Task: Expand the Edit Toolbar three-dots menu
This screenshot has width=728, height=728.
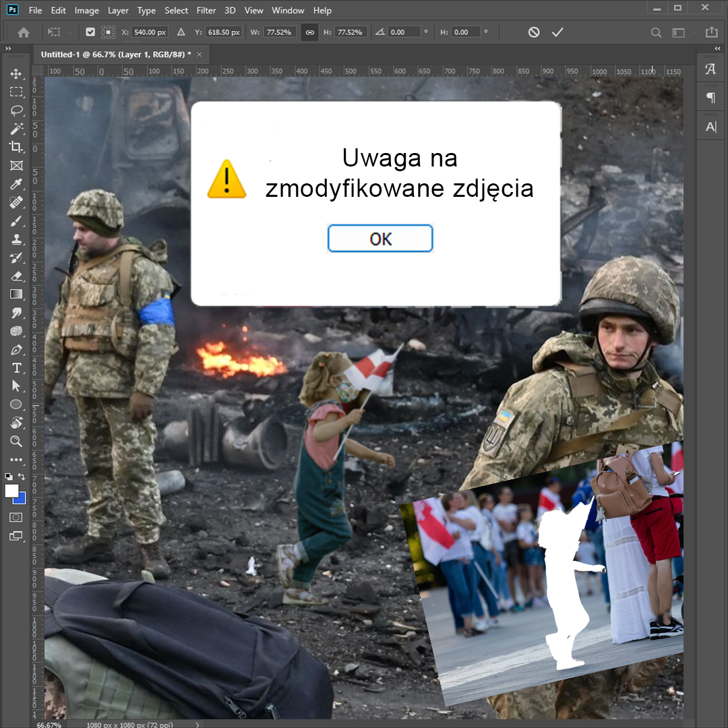Action: coord(16,460)
